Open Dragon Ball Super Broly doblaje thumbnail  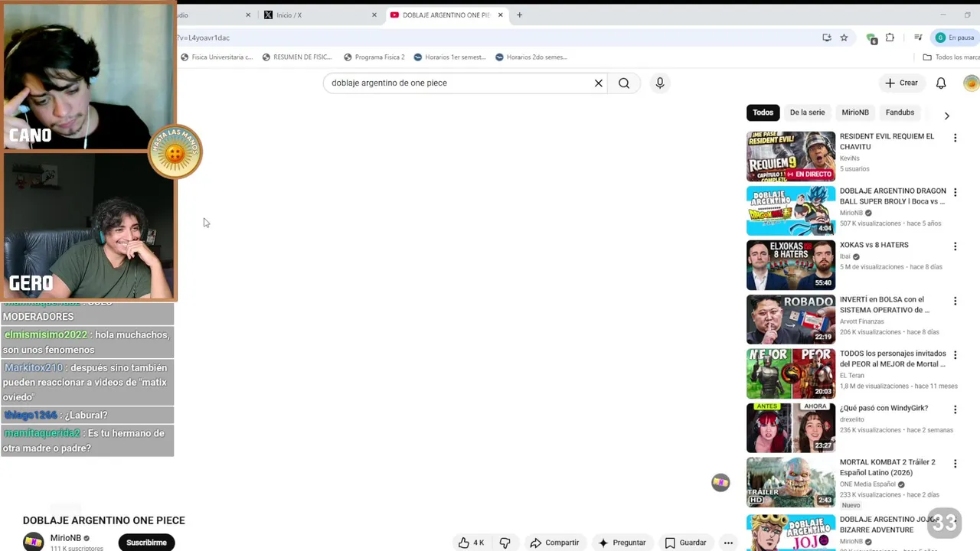click(x=791, y=210)
